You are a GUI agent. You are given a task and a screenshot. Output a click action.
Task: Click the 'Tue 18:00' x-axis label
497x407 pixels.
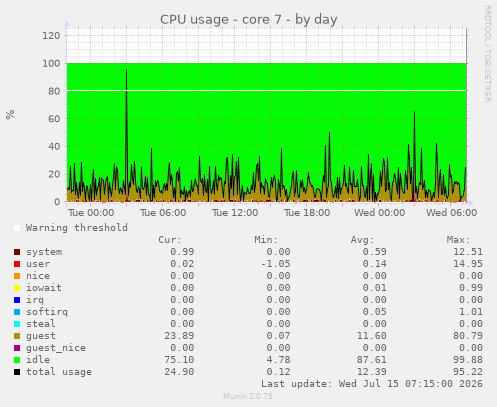(307, 213)
